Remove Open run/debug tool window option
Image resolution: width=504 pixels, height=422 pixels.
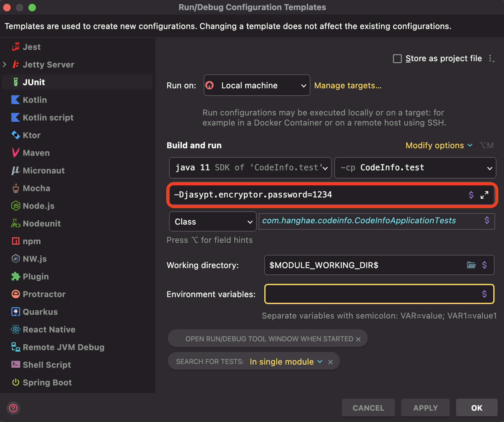pos(358,339)
